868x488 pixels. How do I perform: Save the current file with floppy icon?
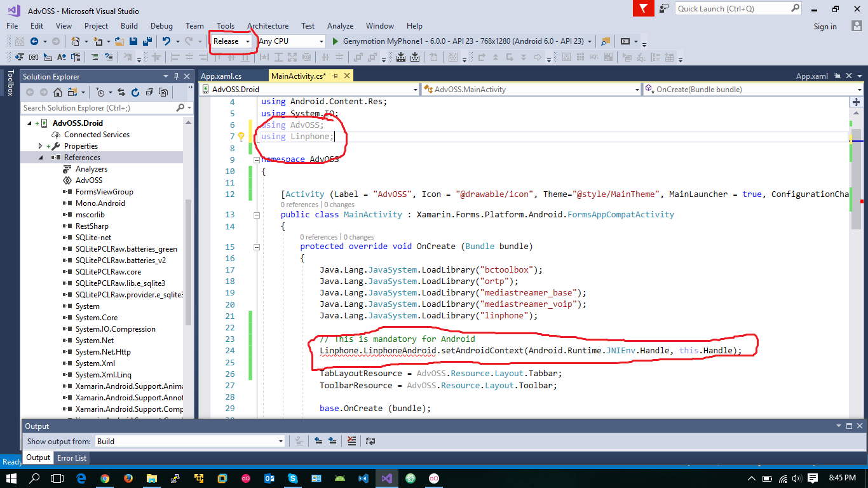(133, 41)
